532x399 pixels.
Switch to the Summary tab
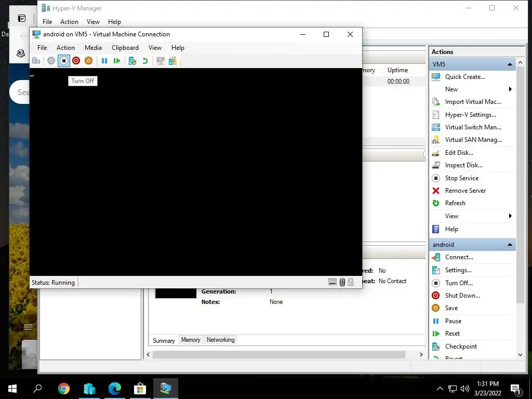(x=164, y=340)
